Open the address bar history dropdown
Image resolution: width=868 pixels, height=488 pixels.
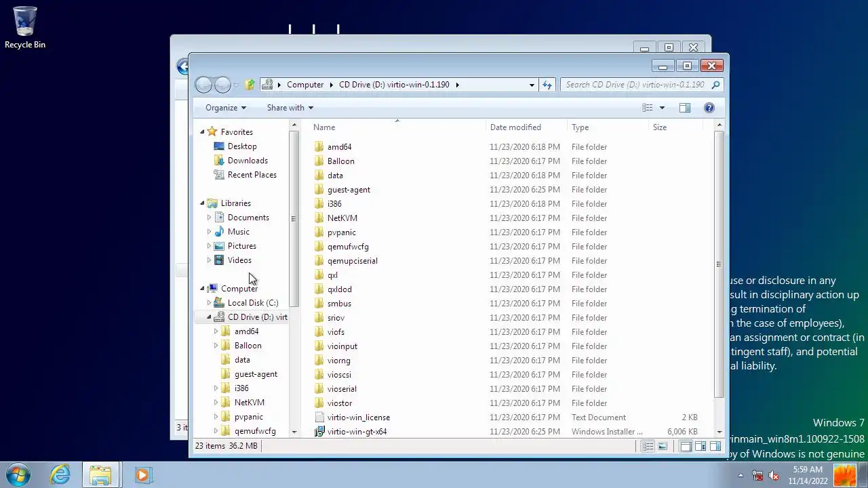[x=532, y=85]
